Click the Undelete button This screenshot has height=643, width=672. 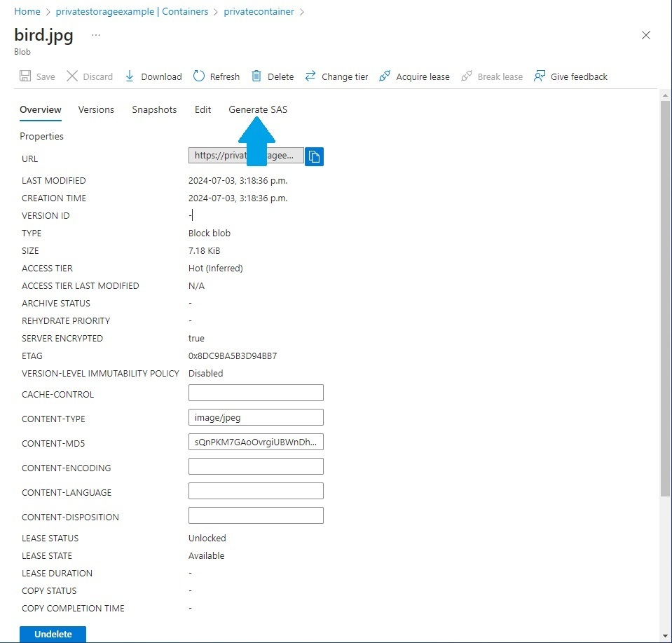coord(53,633)
